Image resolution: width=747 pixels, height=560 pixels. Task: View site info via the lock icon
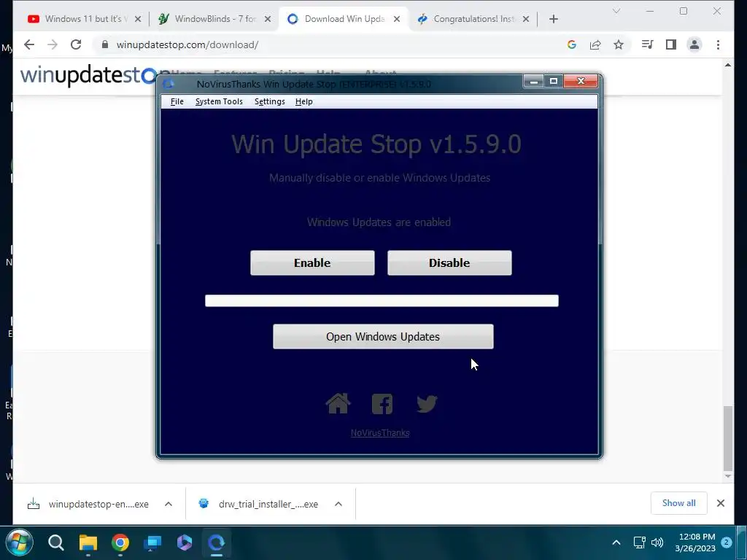105,44
